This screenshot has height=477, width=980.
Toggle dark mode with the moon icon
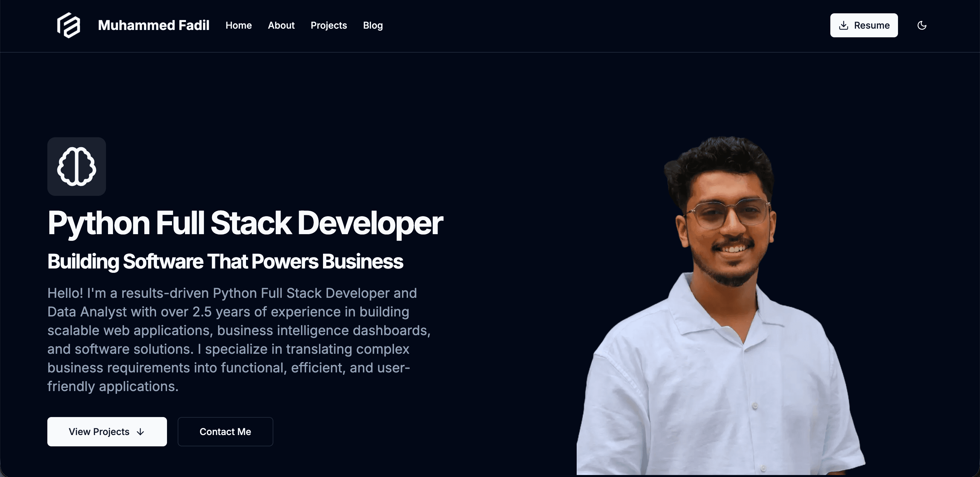[x=922, y=25]
